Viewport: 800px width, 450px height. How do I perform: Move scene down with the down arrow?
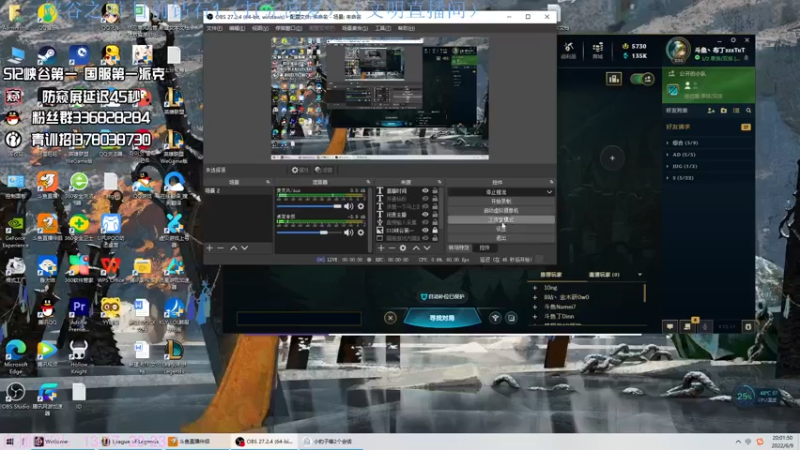[244, 248]
